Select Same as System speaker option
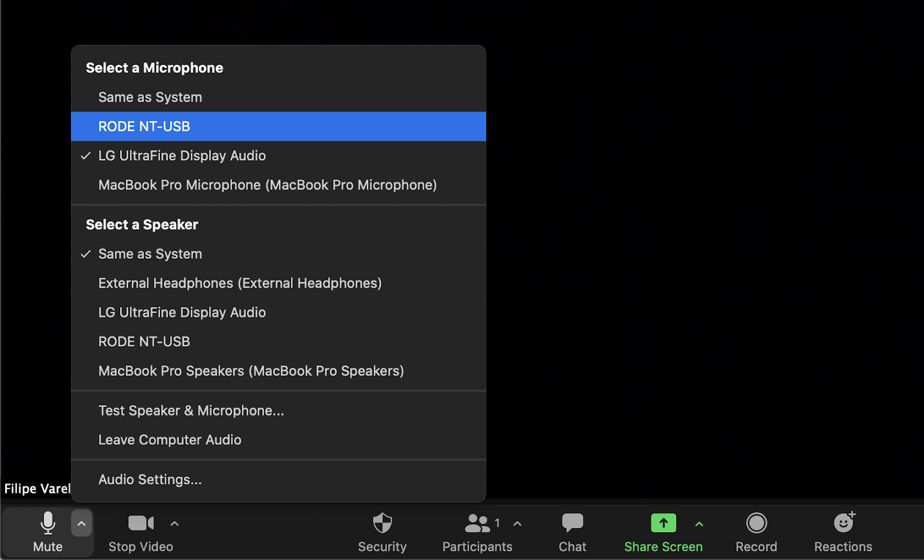This screenshot has width=924, height=560. pos(150,254)
